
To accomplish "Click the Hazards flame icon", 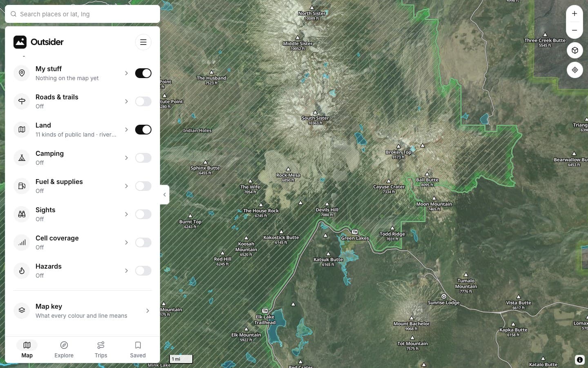I will coord(22,271).
